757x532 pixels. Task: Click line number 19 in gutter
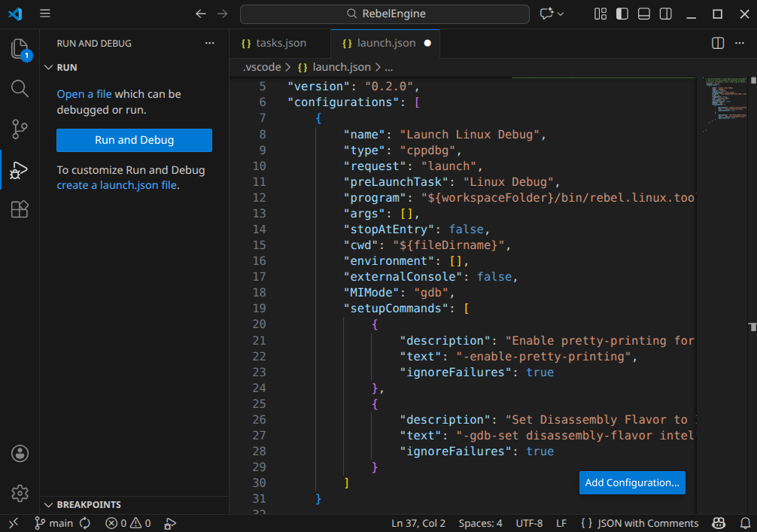pos(260,308)
